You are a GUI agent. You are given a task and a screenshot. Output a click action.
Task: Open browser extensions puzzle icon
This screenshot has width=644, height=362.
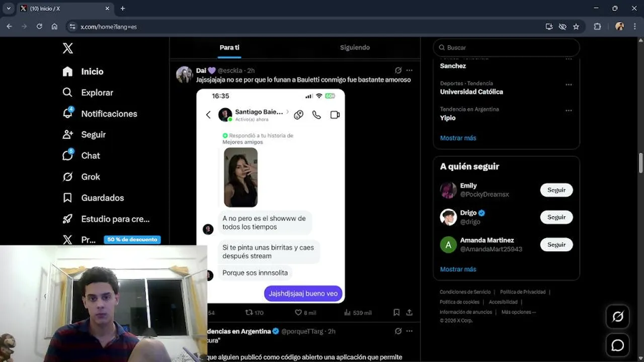click(597, 27)
